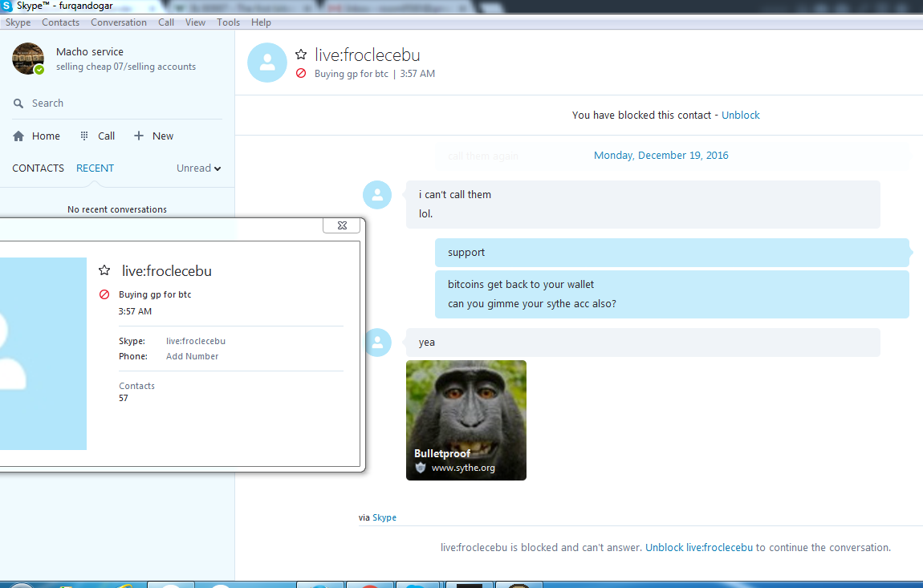Image resolution: width=923 pixels, height=588 pixels.
Task: Open the Help menu
Action: coord(261,22)
